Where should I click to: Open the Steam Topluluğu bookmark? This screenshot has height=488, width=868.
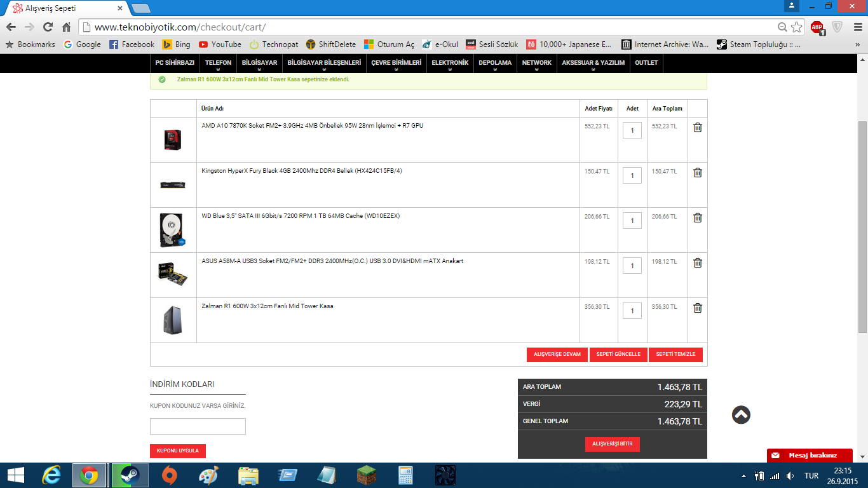point(758,44)
